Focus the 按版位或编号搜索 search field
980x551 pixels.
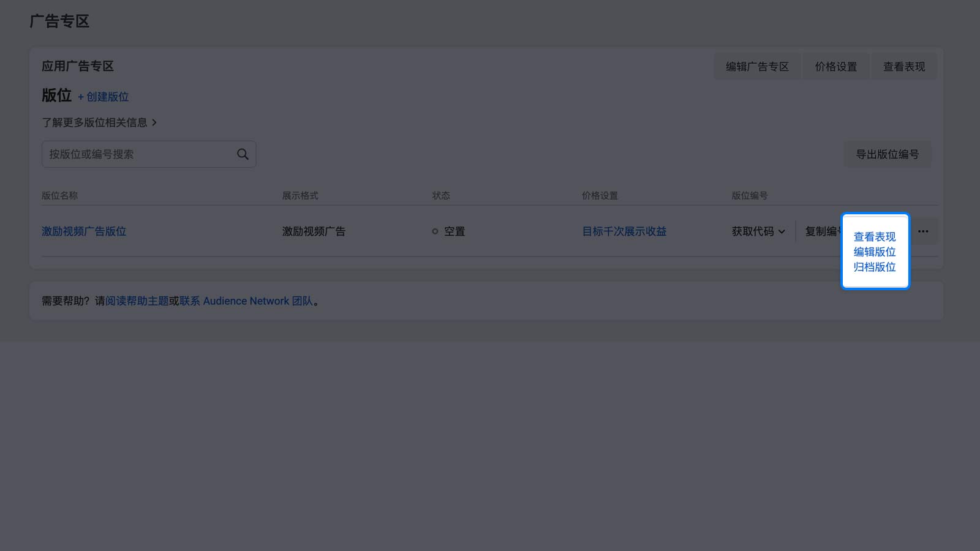point(149,154)
